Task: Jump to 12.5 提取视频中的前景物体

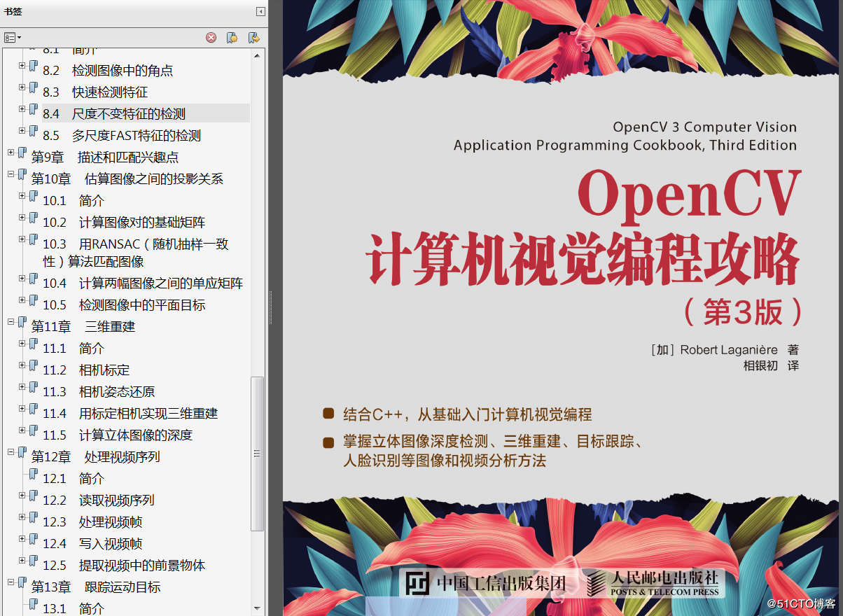Action: 124,565
